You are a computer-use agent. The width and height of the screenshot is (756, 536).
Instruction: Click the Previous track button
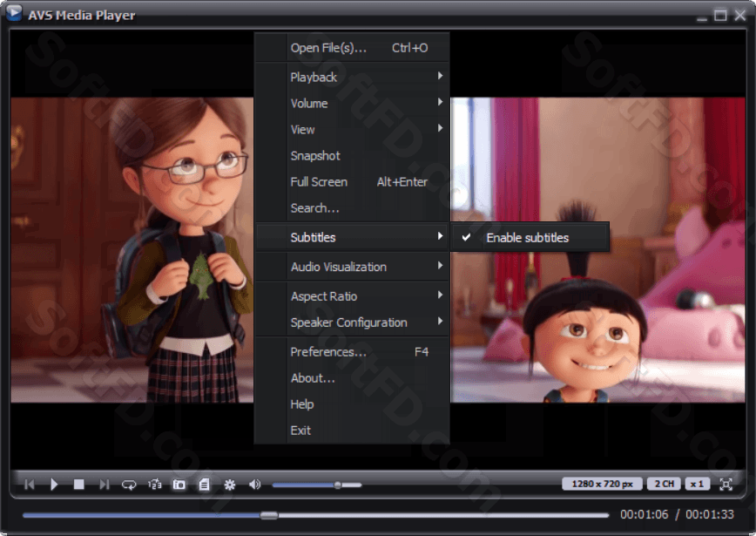[30, 485]
